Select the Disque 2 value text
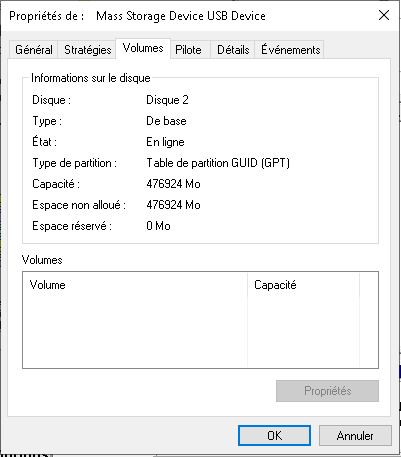401x457 pixels. pos(167,100)
